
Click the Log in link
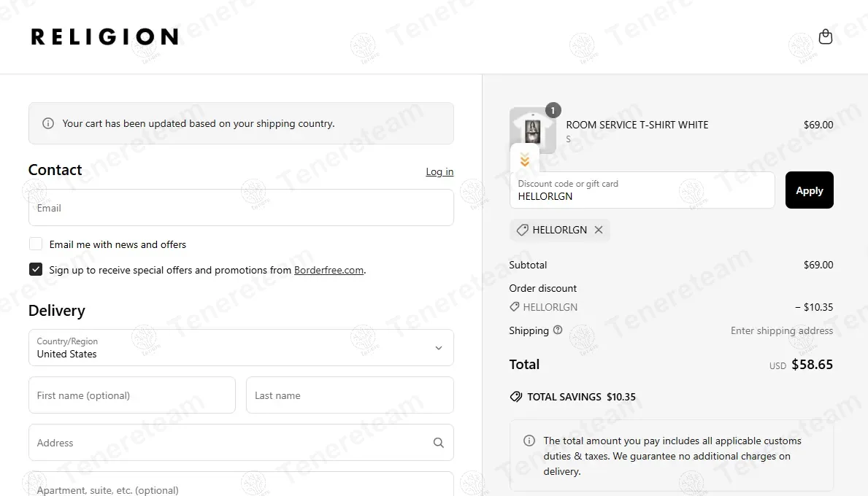439,171
